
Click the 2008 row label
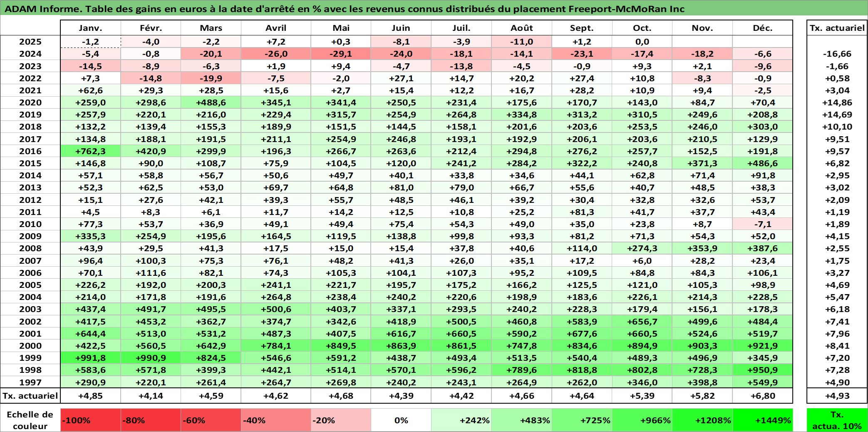[30, 248]
